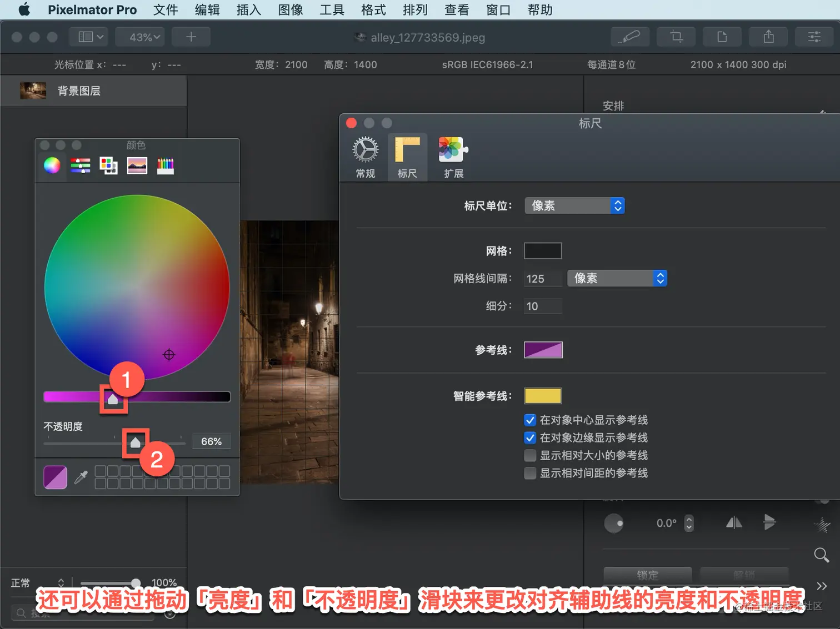The width and height of the screenshot is (840, 629).
Task: Click the 网格线间隔 value field
Action: tap(543, 279)
